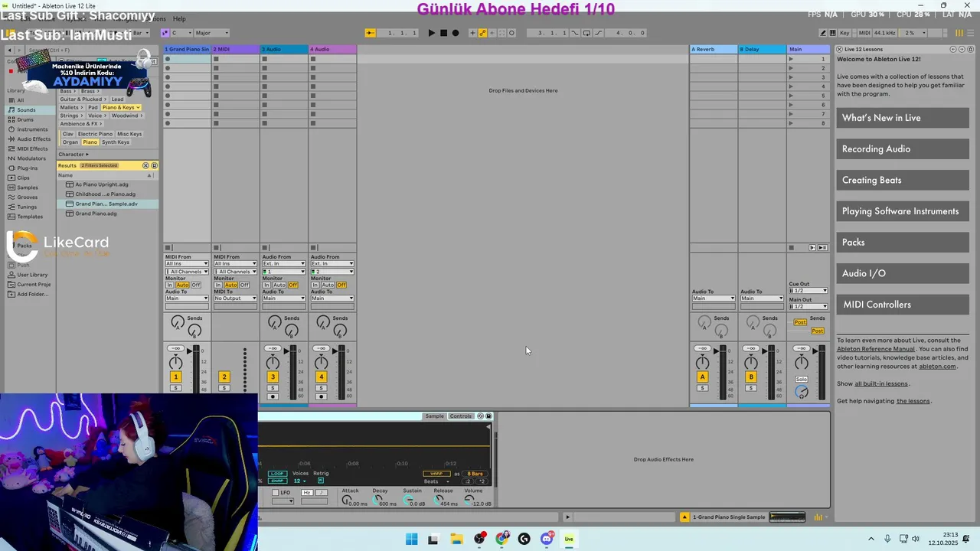Set track 1 Monitor to In

[169, 285]
